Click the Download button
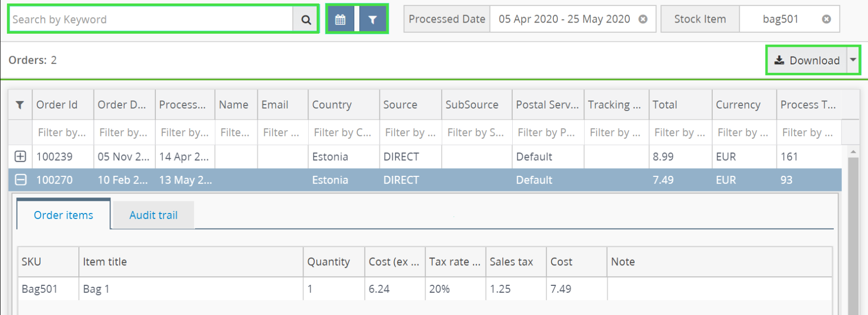Viewport: 868px width, 315px height. click(807, 60)
